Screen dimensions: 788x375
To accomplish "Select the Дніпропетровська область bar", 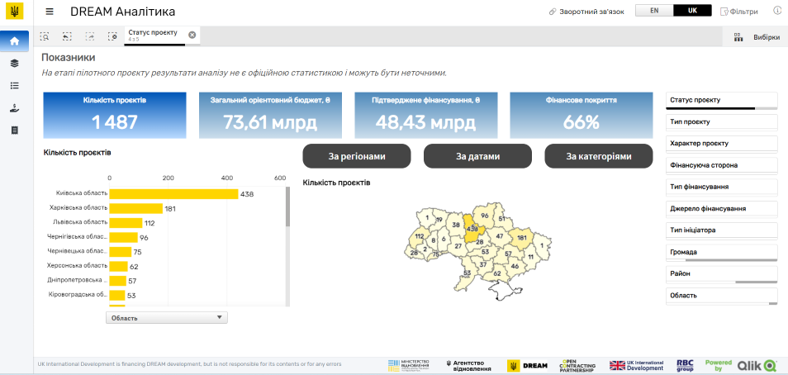I will (118, 280).
